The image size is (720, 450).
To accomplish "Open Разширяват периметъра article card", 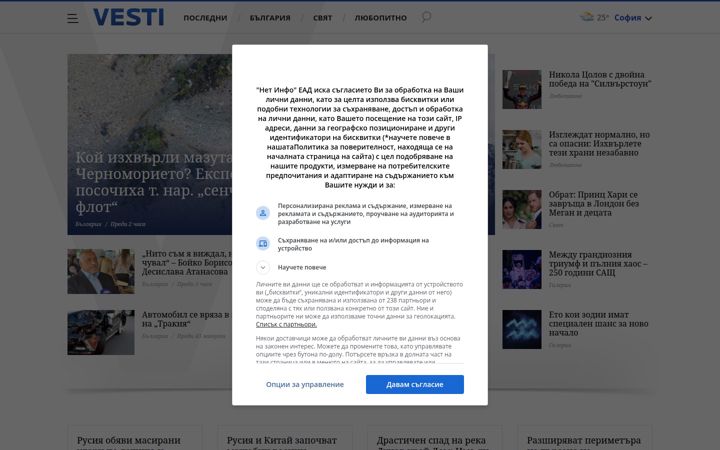I will point(585,438).
